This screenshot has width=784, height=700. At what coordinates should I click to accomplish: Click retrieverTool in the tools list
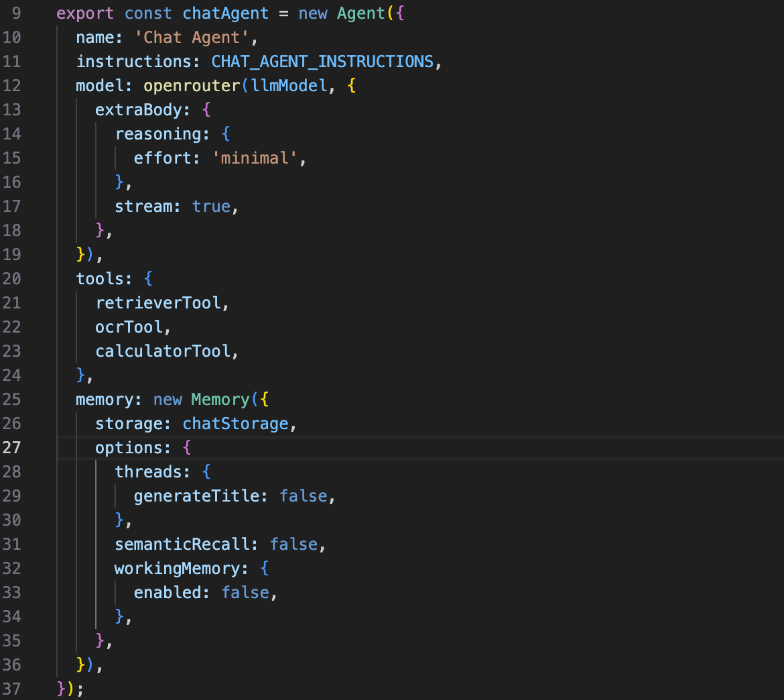coord(158,302)
